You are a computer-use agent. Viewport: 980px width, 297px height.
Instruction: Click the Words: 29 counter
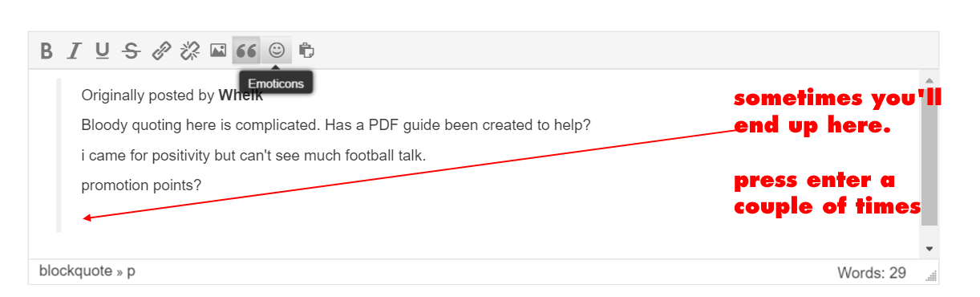click(871, 273)
